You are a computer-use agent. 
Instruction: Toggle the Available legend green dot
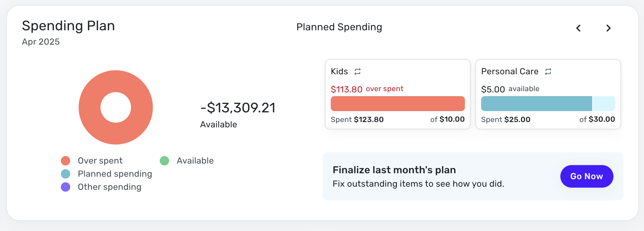tap(164, 161)
